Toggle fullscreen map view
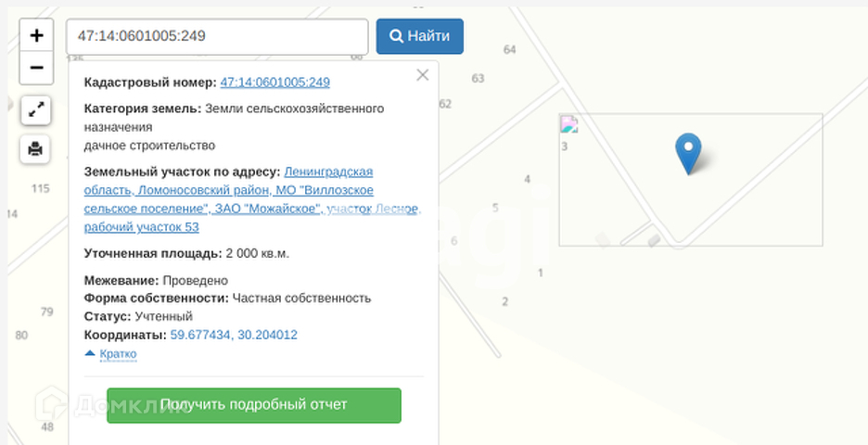Image resolution: width=868 pixels, height=445 pixels. [36, 110]
